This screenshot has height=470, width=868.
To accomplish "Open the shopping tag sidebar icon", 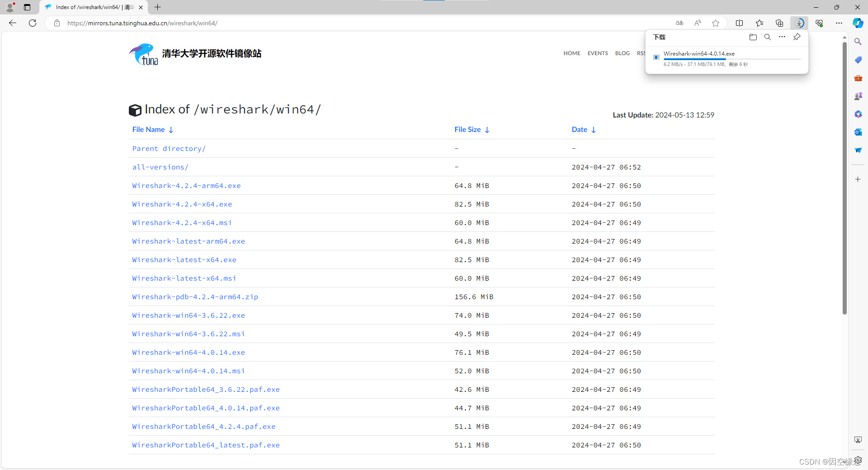I will 858,60.
